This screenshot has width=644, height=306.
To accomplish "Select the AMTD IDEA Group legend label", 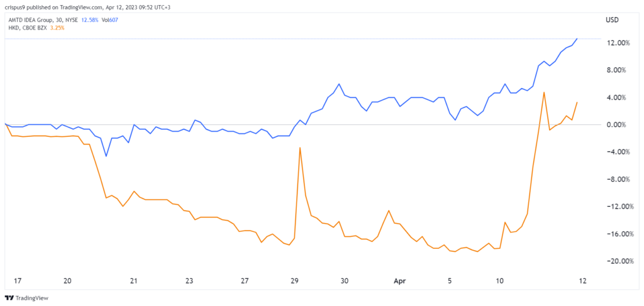I will coord(36,20).
